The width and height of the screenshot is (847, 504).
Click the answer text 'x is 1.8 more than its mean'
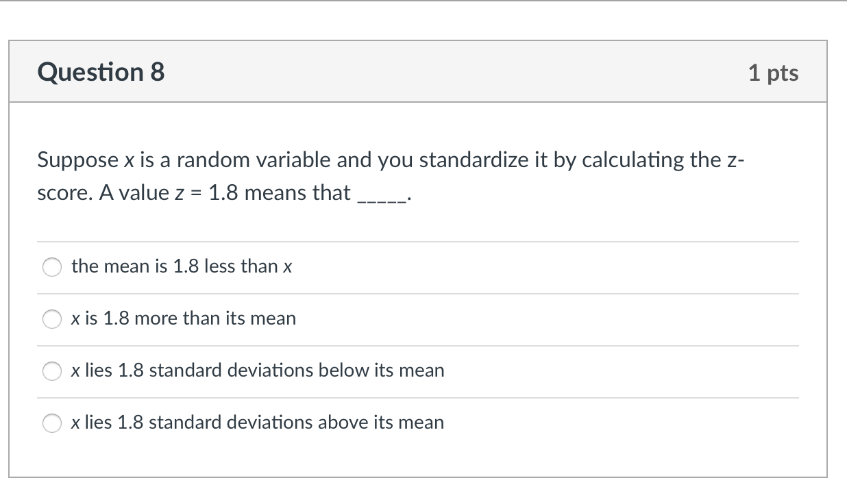pos(184,318)
